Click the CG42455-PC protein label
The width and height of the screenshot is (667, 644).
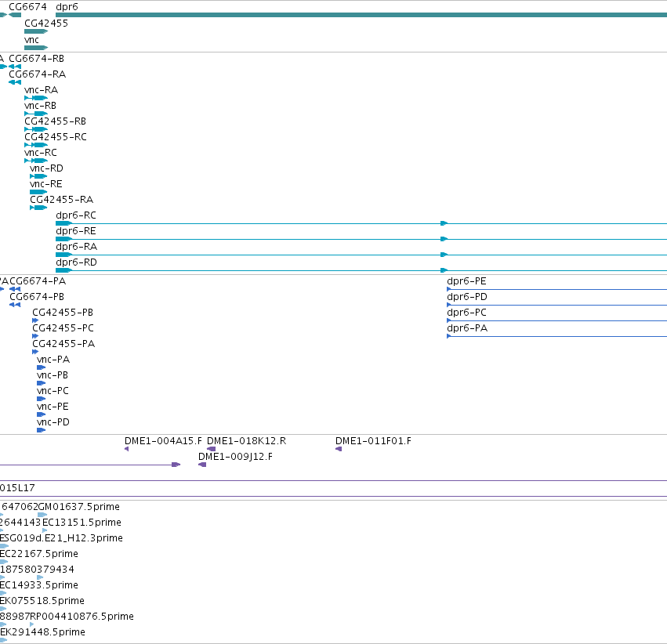tap(63, 328)
